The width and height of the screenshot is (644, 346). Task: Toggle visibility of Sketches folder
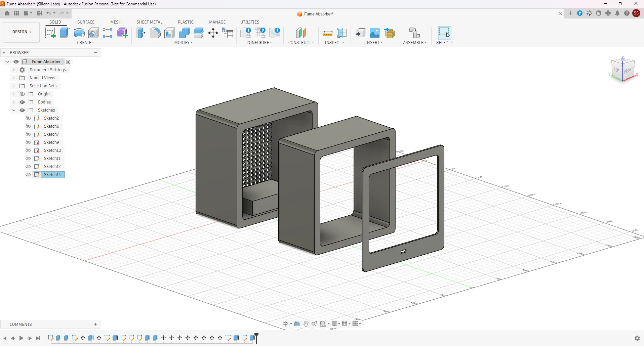[22, 111]
